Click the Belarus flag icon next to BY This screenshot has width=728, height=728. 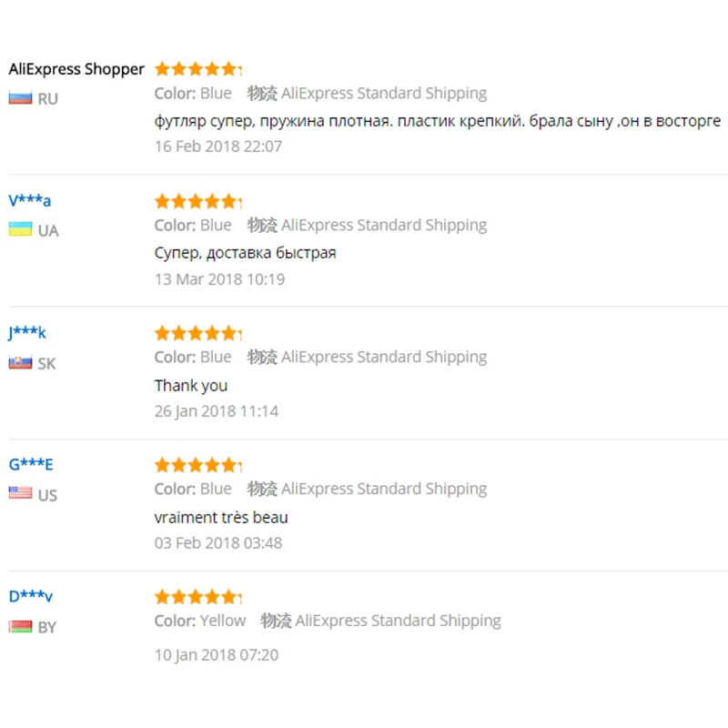20,627
